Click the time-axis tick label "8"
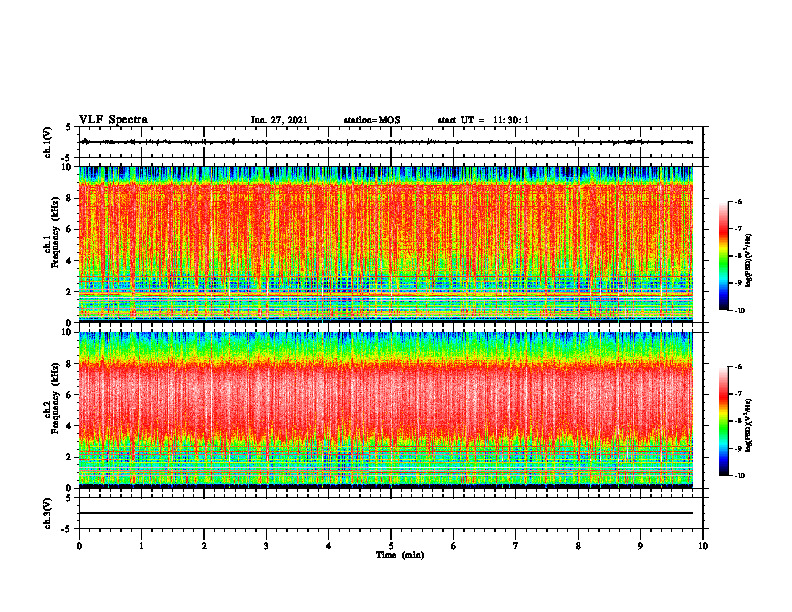Viewport: 792px width, 612px height. pos(578,546)
